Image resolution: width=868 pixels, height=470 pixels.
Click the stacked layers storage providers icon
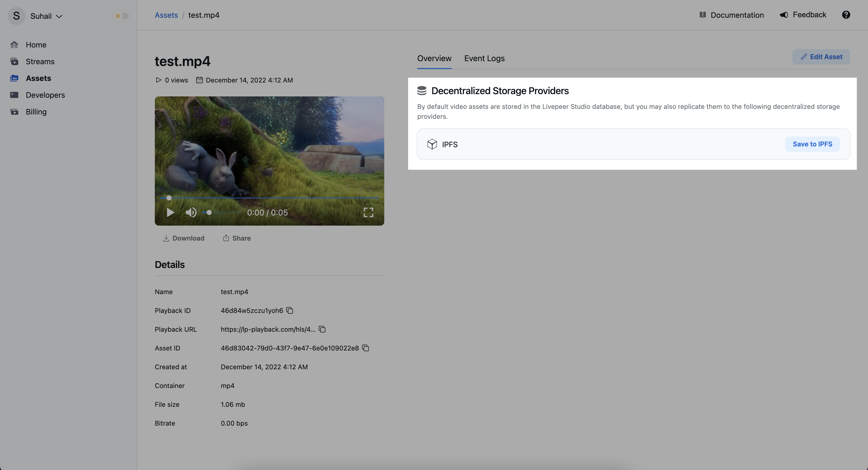422,90
